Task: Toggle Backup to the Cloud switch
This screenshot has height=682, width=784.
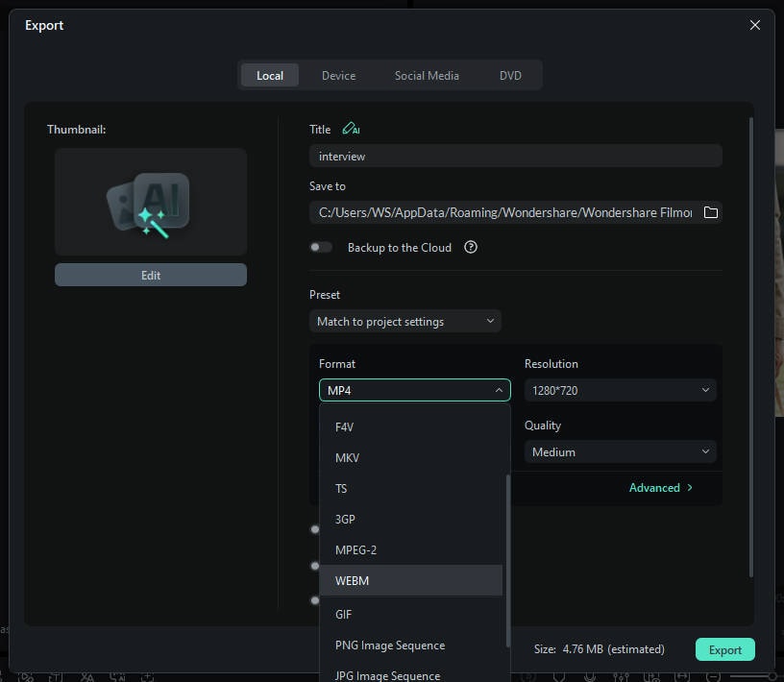Action: [321, 247]
